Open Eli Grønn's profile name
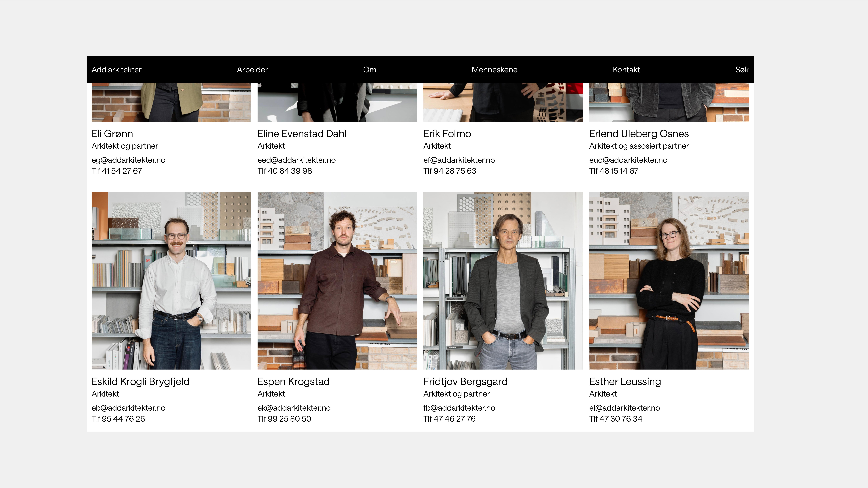Image resolution: width=868 pixels, height=488 pixels. tap(112, 134)
